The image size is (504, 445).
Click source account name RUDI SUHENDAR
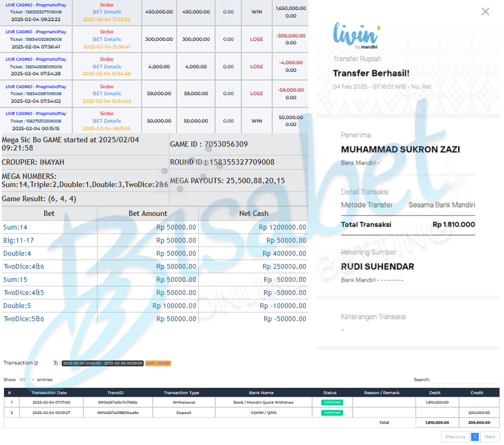pos(378,267)
